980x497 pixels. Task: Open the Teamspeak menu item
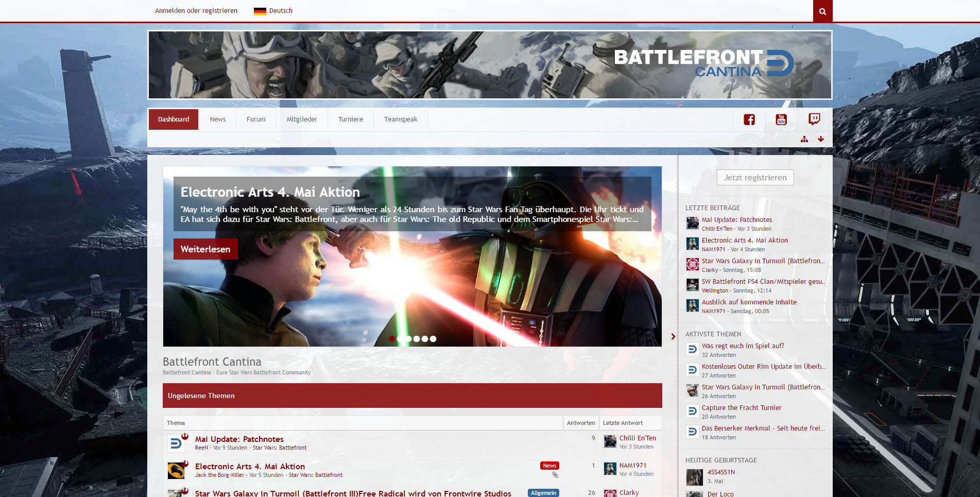point(401,119)
